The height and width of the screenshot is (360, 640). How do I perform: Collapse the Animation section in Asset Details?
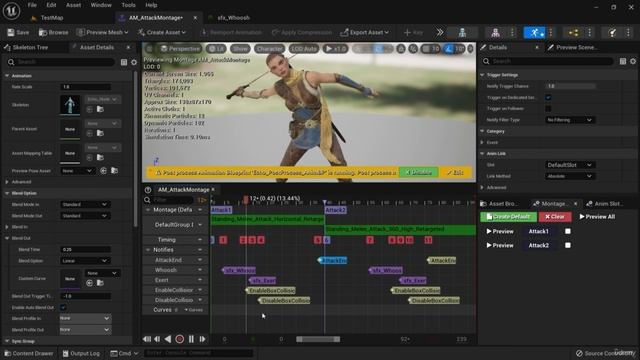[x=7, y=76]
